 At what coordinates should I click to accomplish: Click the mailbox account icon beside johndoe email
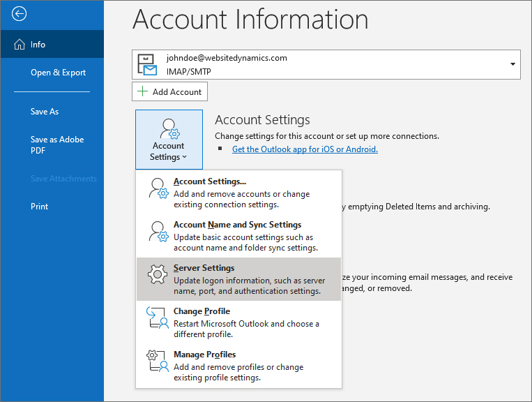(x=147, y=64)
